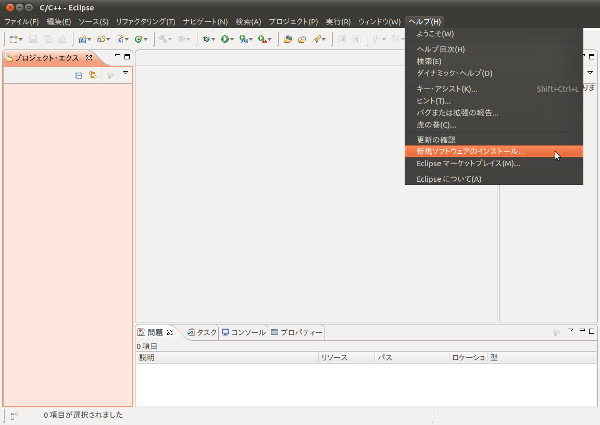Screen dimensions: 600x425
Task: Open the ウィンドウ(W) menu
Action: [379, 21]
